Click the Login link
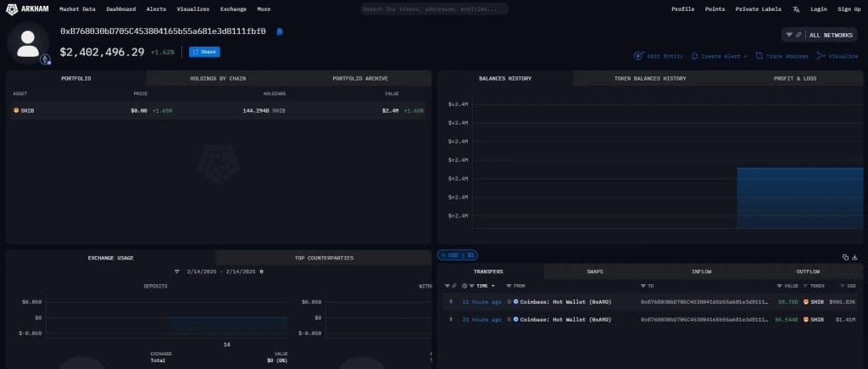 pyautogui.click(x=819, y=9)
